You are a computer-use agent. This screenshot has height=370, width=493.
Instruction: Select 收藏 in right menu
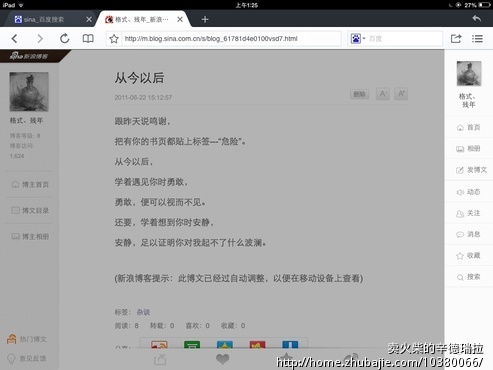coord(469,255)
